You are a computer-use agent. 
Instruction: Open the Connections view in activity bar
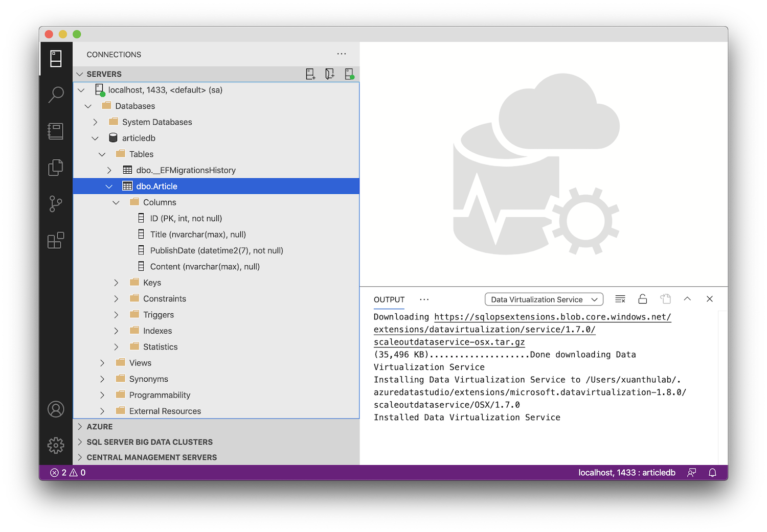pyautogui.click(x=56, y=59)
